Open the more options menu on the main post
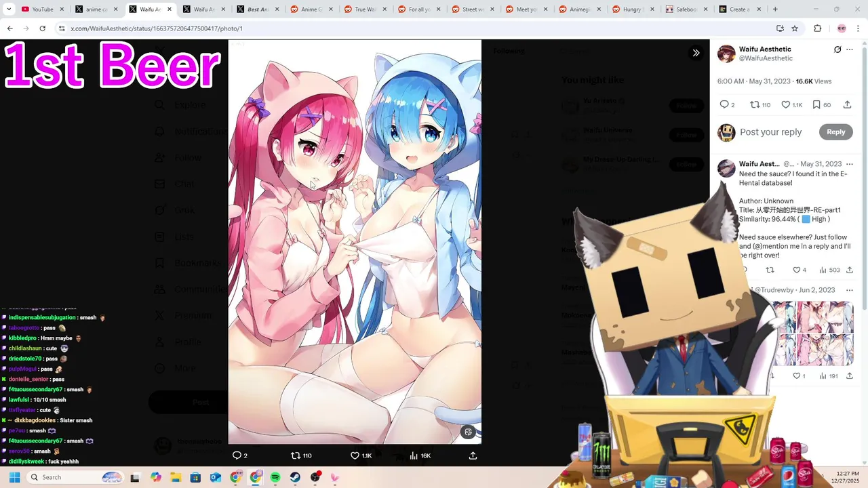Image resolution: width=868 pixels, height=488 pixels. pos(850,49)
